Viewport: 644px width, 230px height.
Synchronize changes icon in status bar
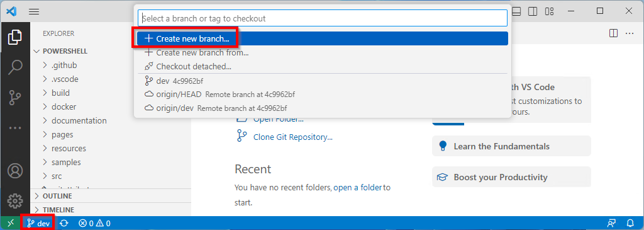64,224
